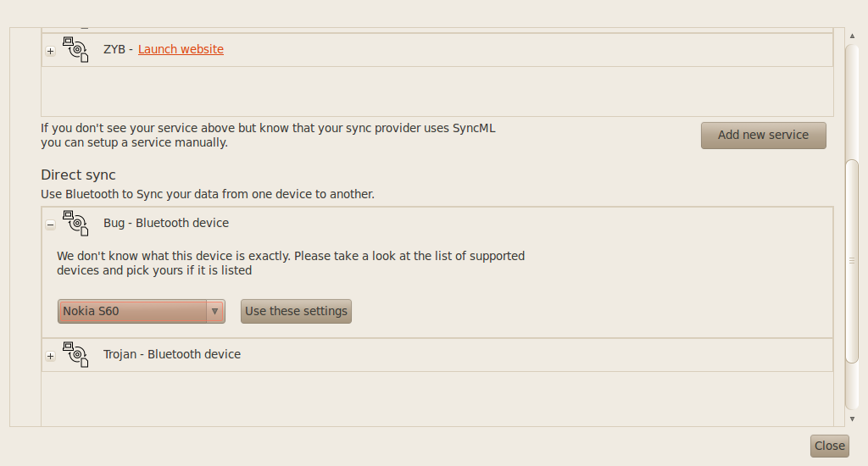Click the Bug Bluetooth device icon
The width and height of the screenshot is (868, 466).
tap(75, 223)
